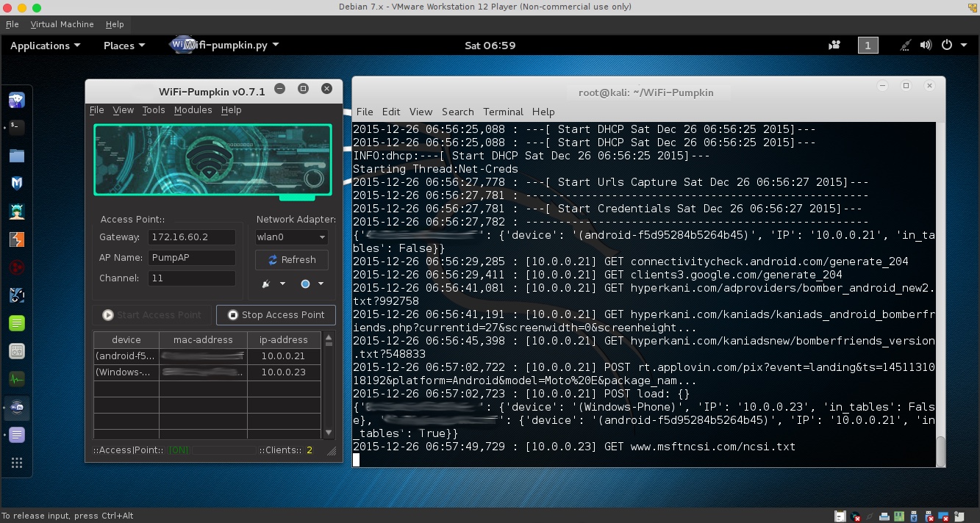This screenshot has width=980, height=523.
Task: Expand the system menu arrow next to power icon
Action: pos(965,46)
